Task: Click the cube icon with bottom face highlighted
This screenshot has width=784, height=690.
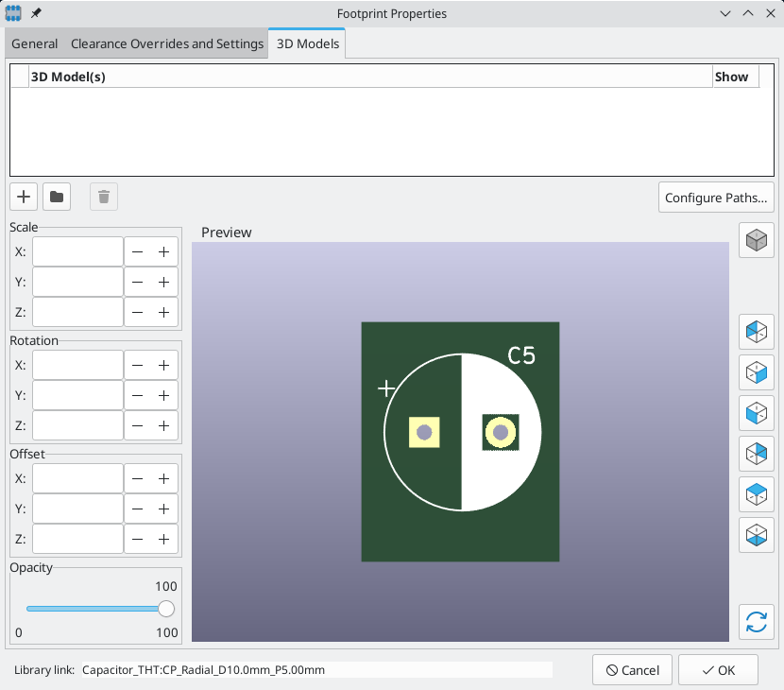Action: click(x=756, y=535)
